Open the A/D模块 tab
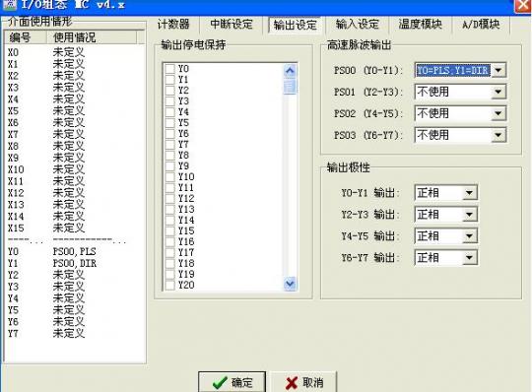Viewport: 532px width, 392px height. click(x=481, y=24)
